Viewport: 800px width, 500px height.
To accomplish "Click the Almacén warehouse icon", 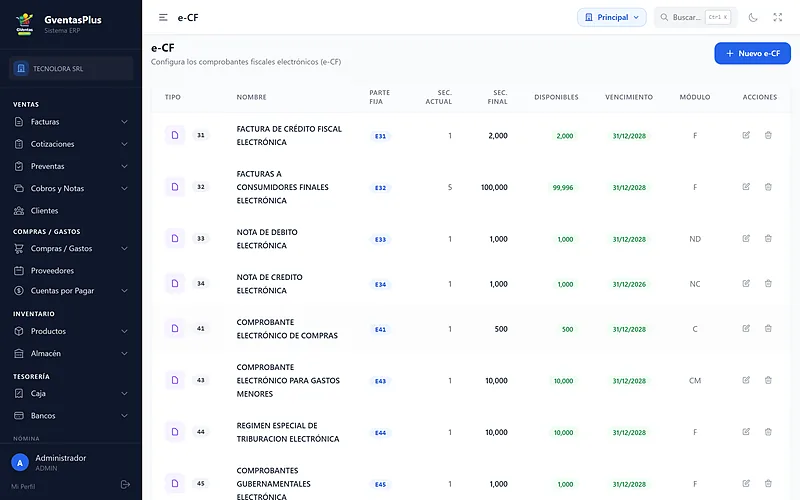I will tap(19, 354).
